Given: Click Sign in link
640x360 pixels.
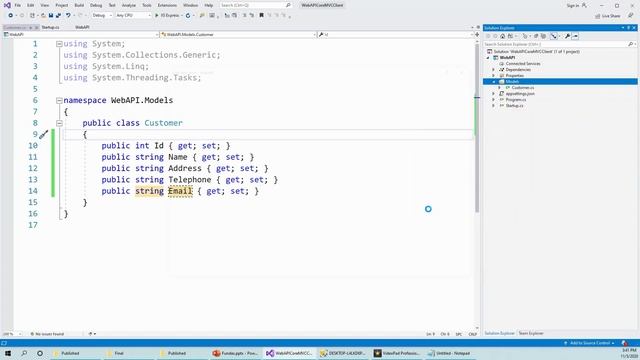Looking at the screenshot, I should click(x=573, y=5).
